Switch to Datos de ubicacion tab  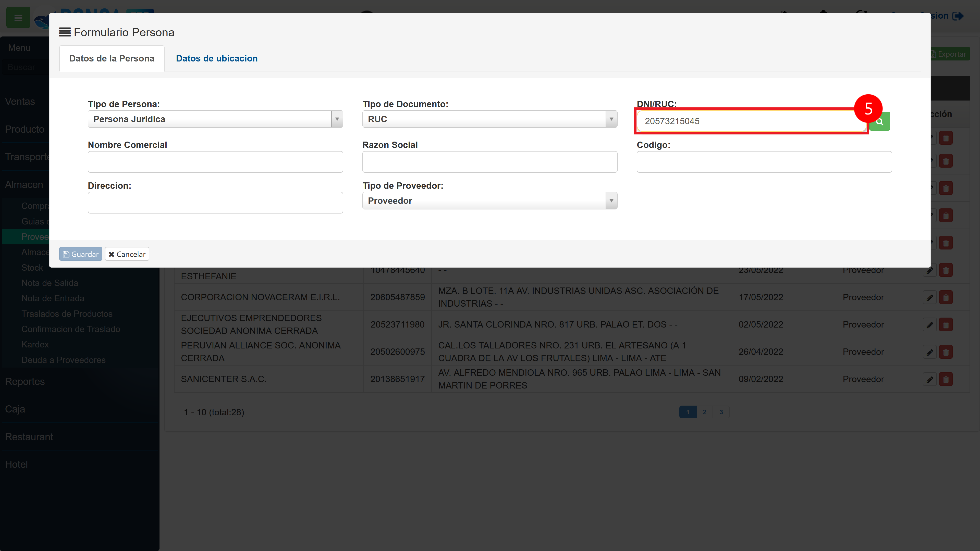(x=216, y=59)
